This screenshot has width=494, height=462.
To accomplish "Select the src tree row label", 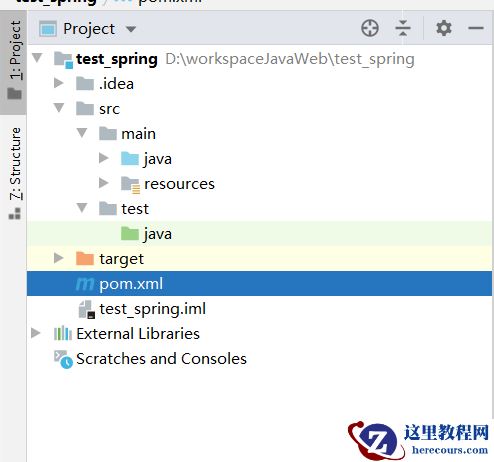I will (109, 109).
